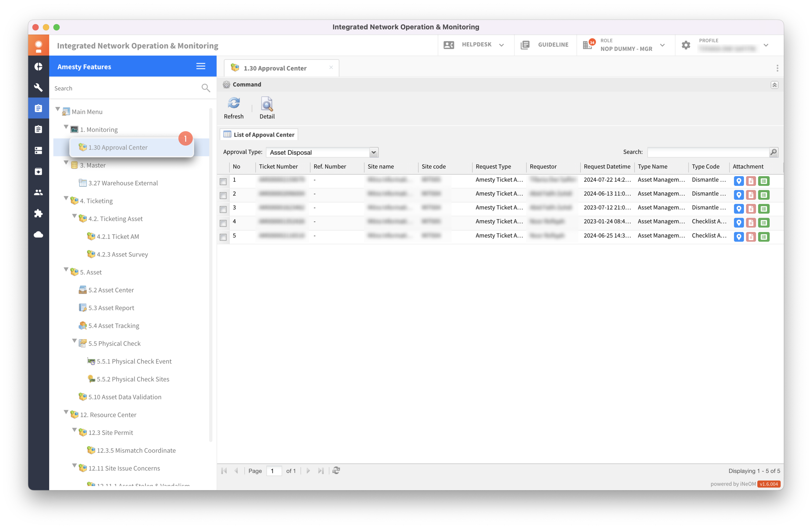Click the hamburger menu in Amesty Features

click(x=201, y=66)
